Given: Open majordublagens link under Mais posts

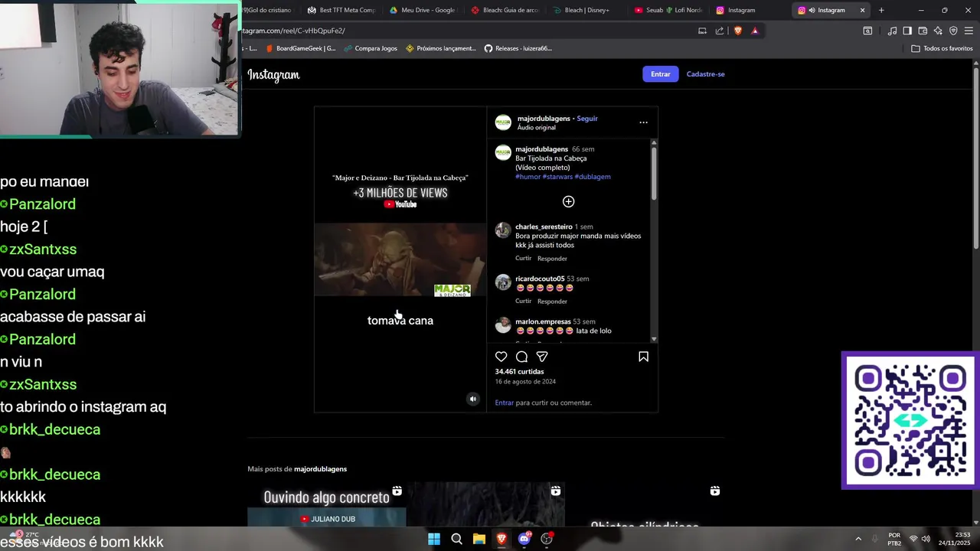Looking at the screenshot, I should (320, 469).
